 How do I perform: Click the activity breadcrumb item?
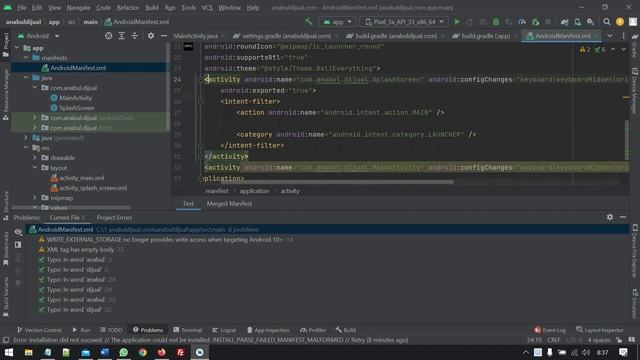[x=290, y=191]
